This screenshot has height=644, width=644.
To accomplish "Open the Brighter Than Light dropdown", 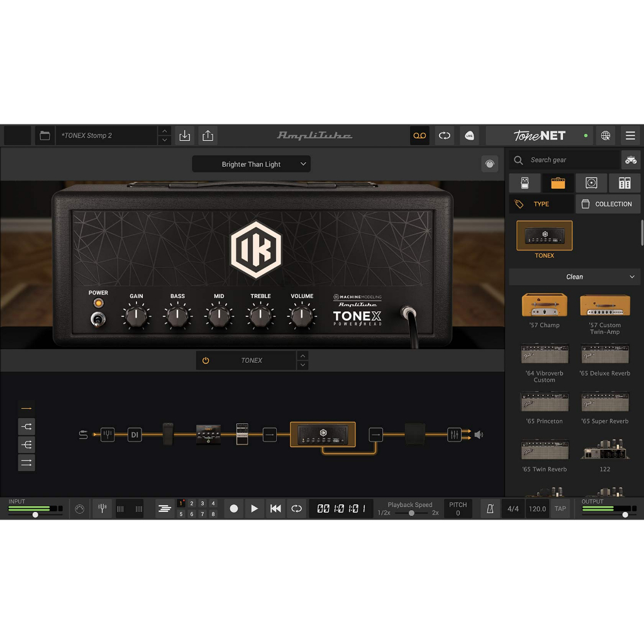I will [251, 164].
